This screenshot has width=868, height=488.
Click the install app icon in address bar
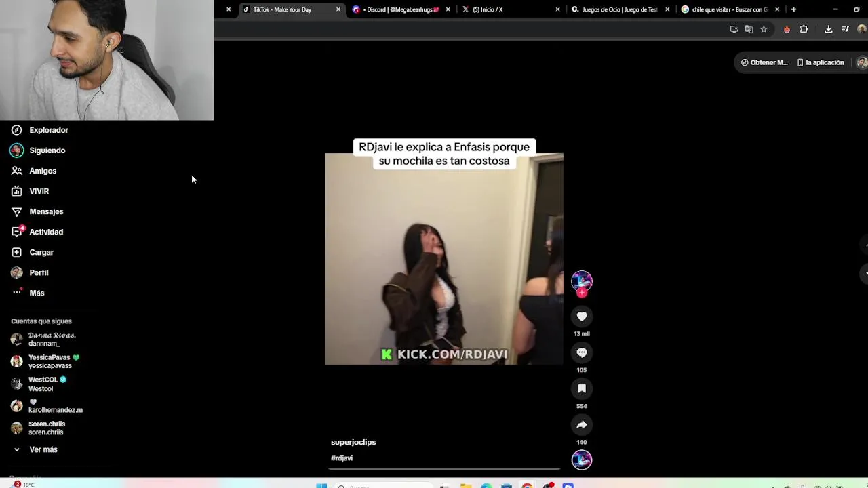(734, 29)
